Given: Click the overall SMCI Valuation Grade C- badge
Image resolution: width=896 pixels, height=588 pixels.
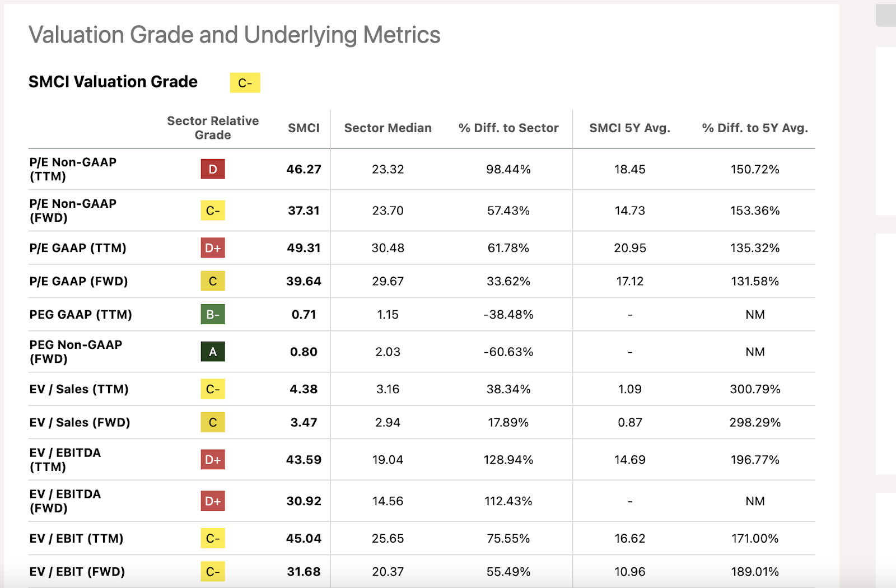Looking at the screenshot, I should click(245, 83).
